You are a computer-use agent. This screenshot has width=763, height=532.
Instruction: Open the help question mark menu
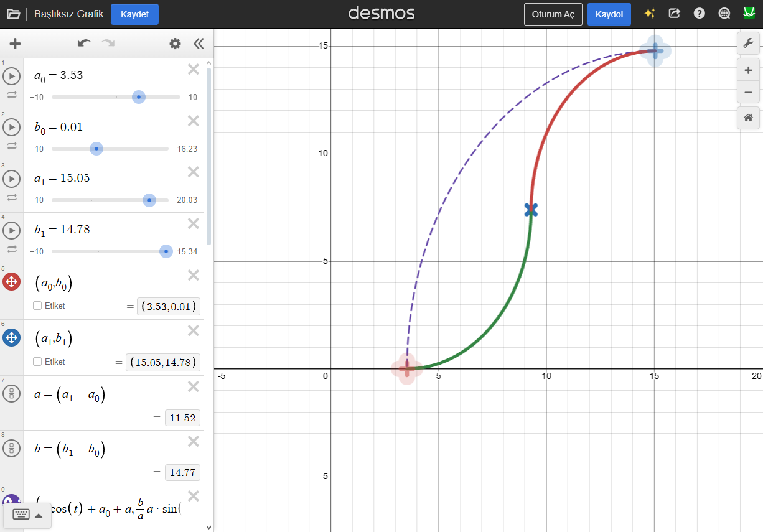699,14
